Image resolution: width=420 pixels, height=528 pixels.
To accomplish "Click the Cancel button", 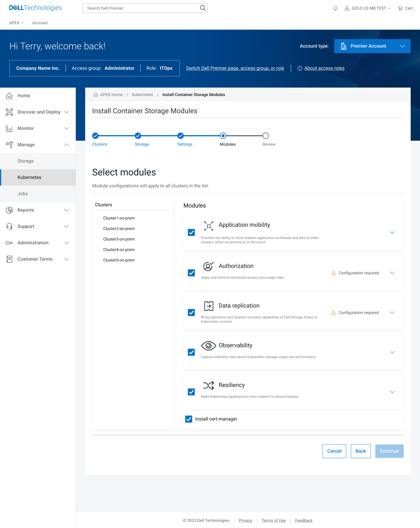I will (334, 451).
